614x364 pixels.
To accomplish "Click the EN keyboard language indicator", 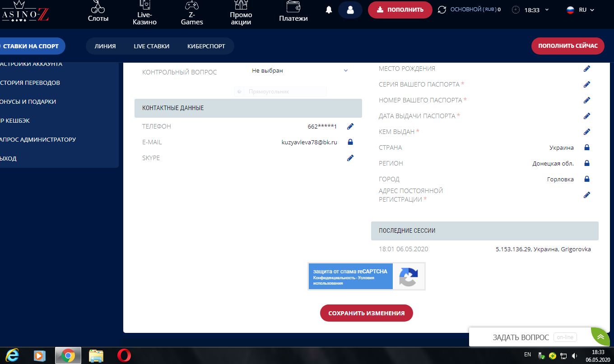I will [527, 354].
